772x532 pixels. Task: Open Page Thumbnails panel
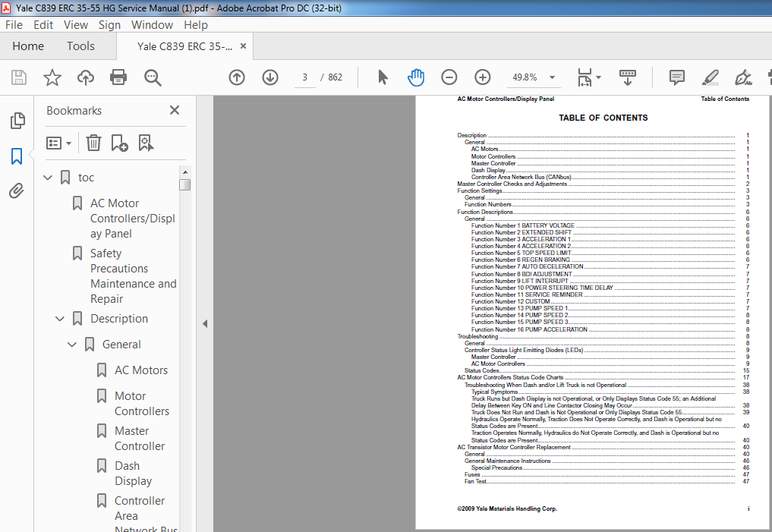click(17, 121)
